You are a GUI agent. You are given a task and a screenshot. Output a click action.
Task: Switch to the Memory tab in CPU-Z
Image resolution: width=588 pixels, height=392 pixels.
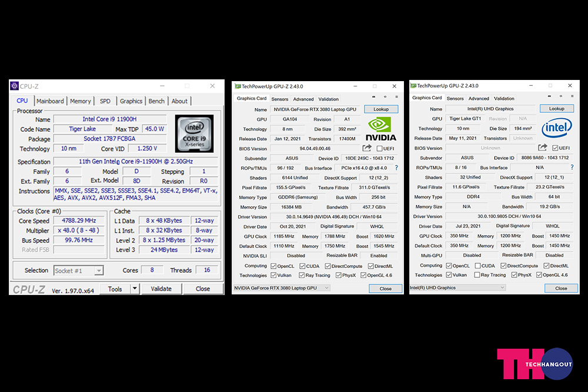[80, 101]
